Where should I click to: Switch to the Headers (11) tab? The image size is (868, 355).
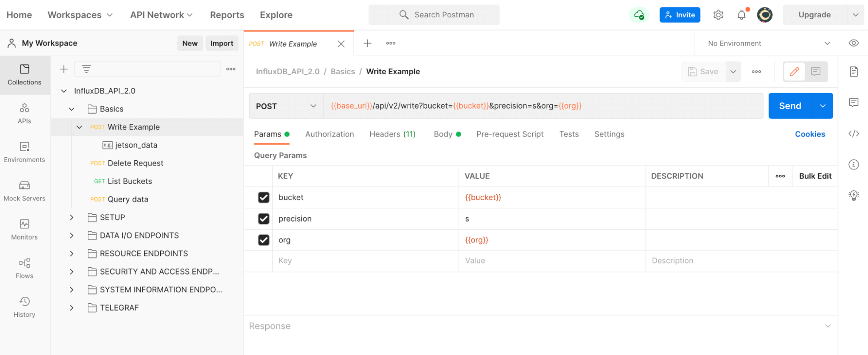[x=393, y=134]
